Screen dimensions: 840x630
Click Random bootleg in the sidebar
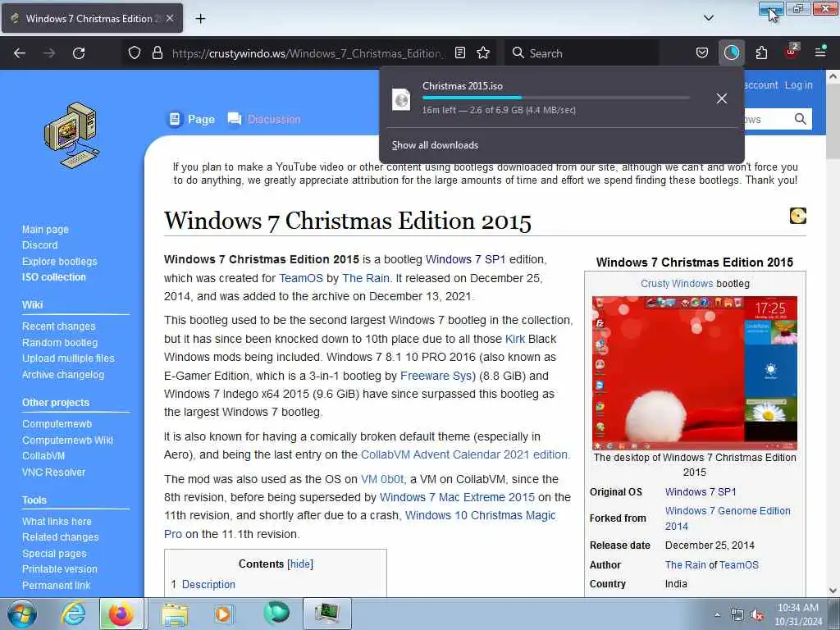click(59, 342)
